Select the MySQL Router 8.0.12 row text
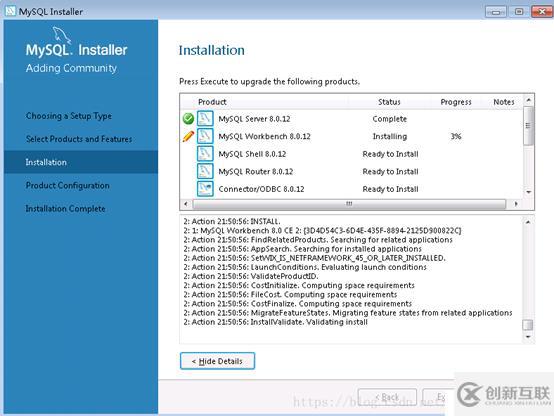554x416 pixels. click(256, 171)
